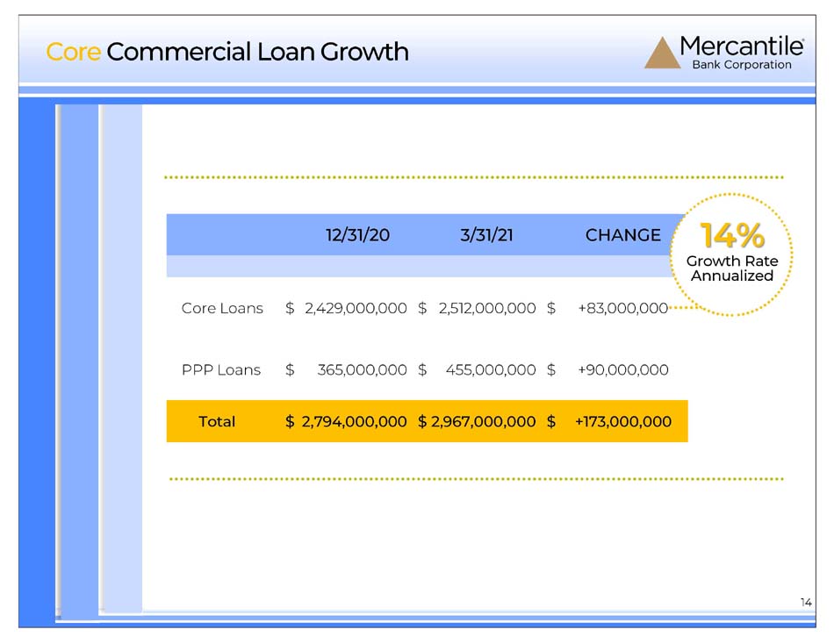Select the 3/31/21 column header

[x=486, y=235]
